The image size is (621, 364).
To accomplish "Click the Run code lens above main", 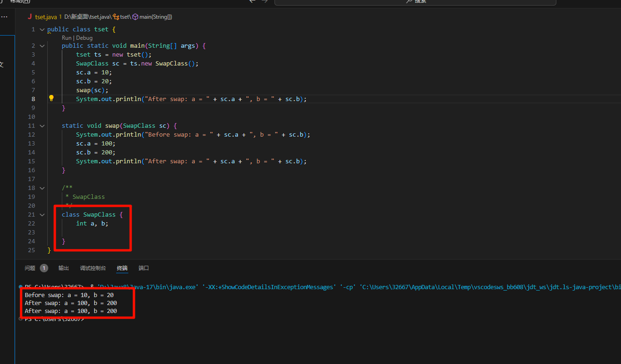I will click(67, 38).
